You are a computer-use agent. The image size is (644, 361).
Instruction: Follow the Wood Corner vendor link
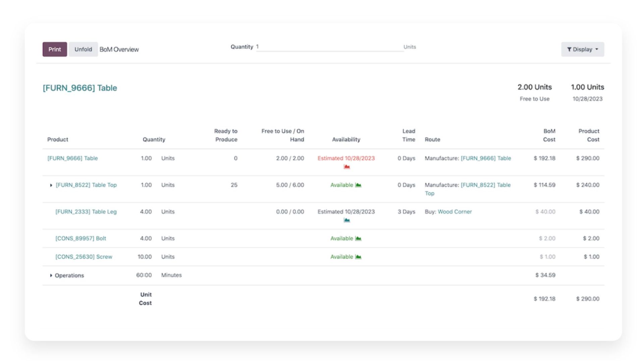click(x=454, y=212)
